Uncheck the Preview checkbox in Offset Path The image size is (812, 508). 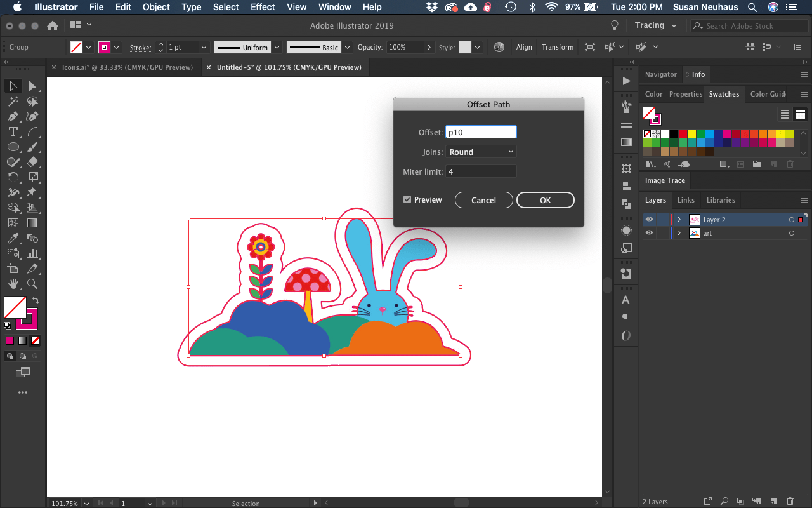(407, 199)
